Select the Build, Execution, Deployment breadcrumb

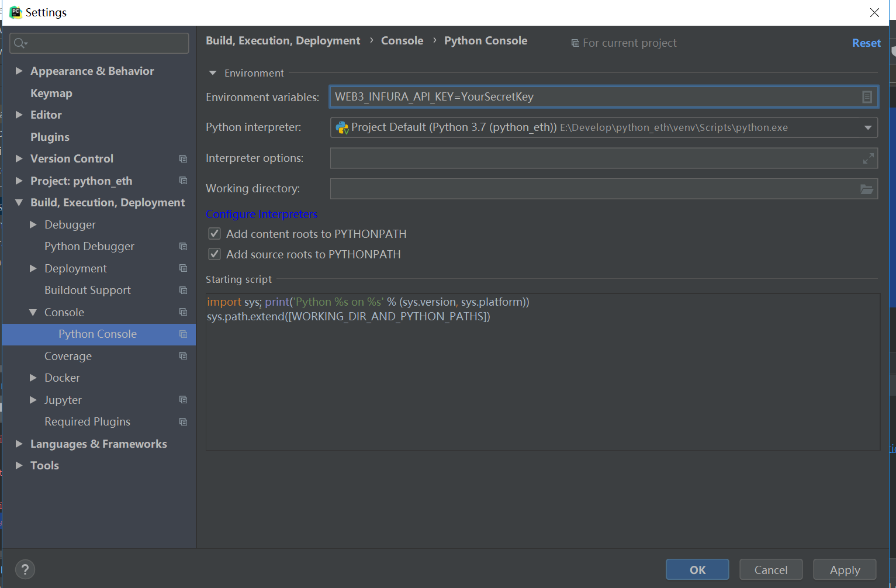point(283,40)
